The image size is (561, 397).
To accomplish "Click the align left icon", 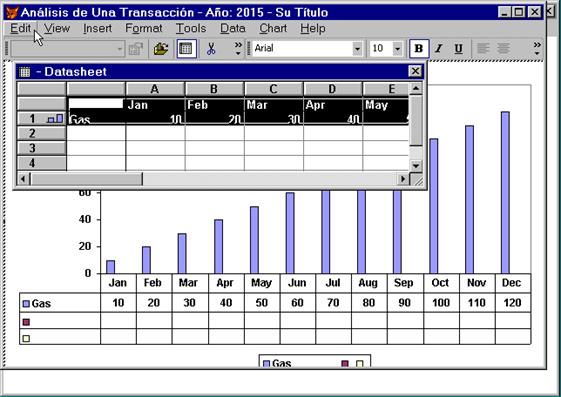I will [x=483, y=48].
